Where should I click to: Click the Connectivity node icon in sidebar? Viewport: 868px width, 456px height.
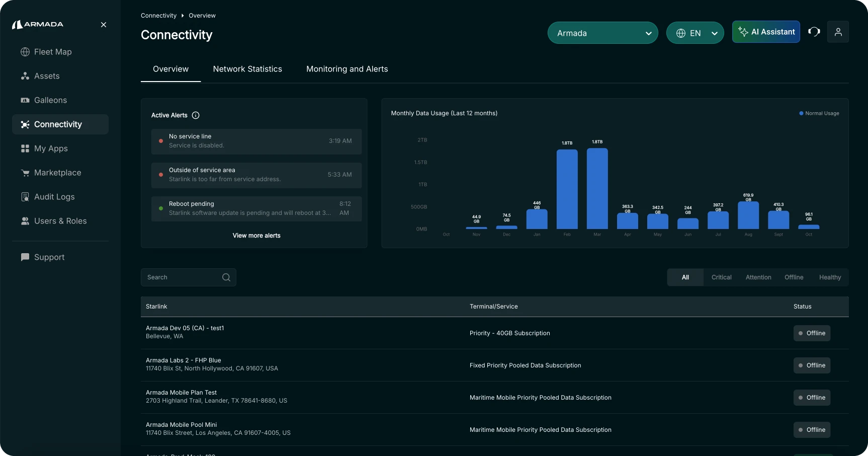coord(25,124)
